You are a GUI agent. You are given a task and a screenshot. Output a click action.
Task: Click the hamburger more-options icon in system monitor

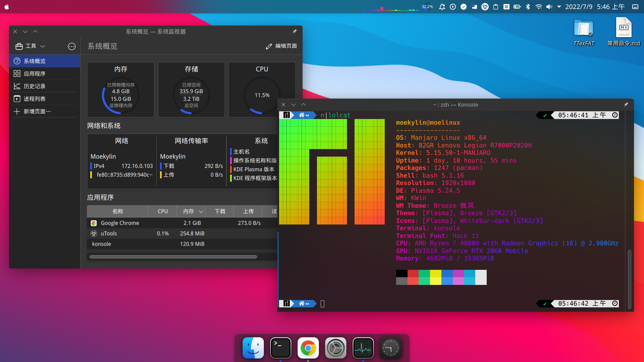[72, 46]
